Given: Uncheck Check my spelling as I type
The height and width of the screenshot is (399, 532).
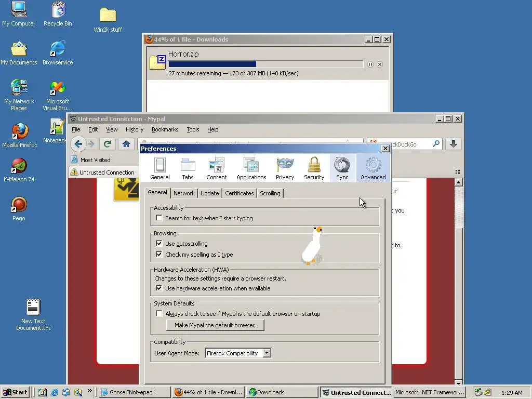Looking at the screenshot, I should (x=159, y=254).
